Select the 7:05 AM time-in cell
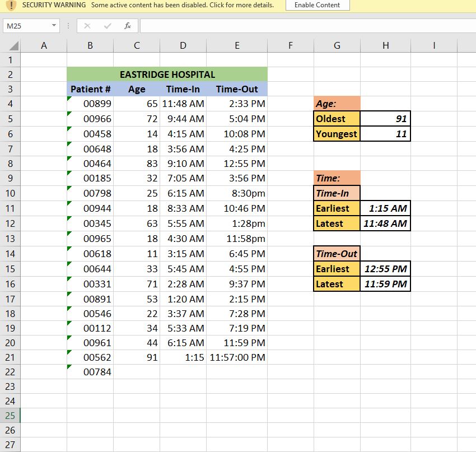This screenshot has width=476, height=452. pyautogui.click(x=183, y=178)
